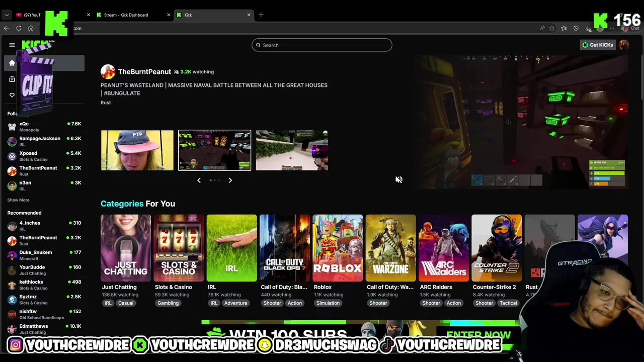Open Duke_Snukem in Recommended list
644x362 pixels.
click(44, 255)
